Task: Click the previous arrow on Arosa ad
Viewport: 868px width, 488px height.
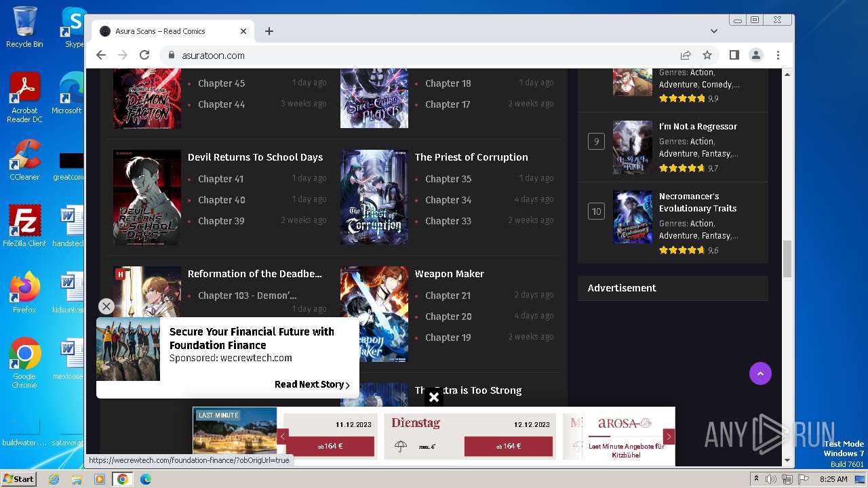Action: (283, 436)
